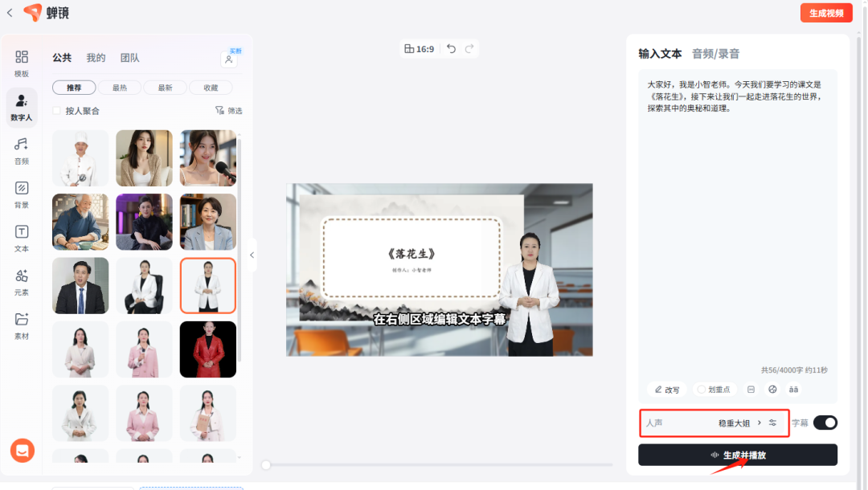Switch to the 音频 sidebar panel
This screenshot has height=490, width=868.
click(x=22, y=153)
